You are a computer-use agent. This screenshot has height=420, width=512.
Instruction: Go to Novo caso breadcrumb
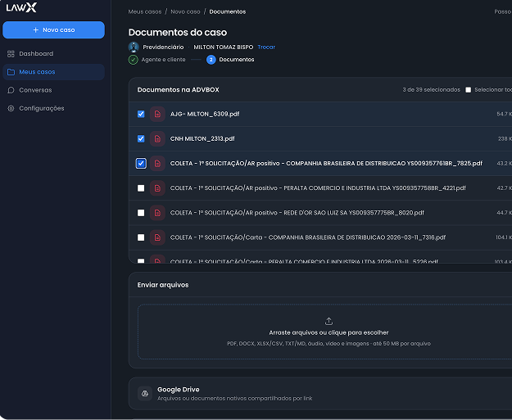click(185, 11)
